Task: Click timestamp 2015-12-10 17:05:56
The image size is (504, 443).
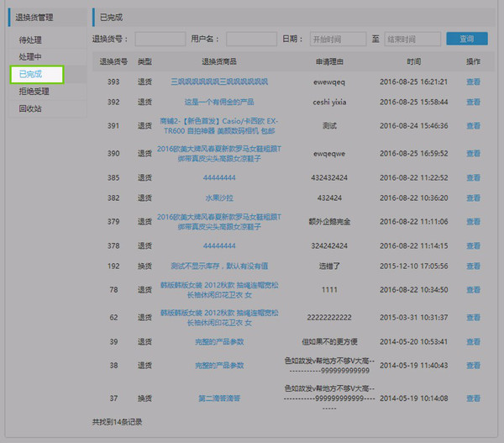Action: click(413, 266)
